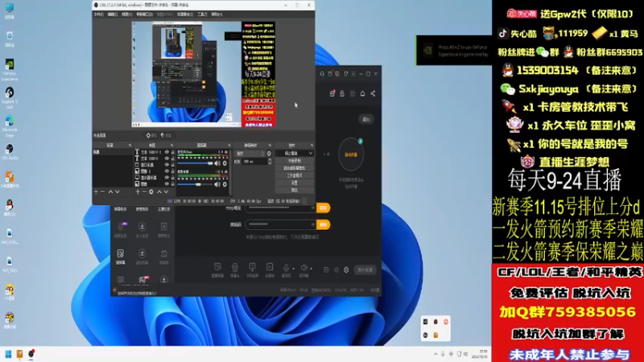Move selected source down in Sources dock

pyautogui.click(x=166, y=191)
